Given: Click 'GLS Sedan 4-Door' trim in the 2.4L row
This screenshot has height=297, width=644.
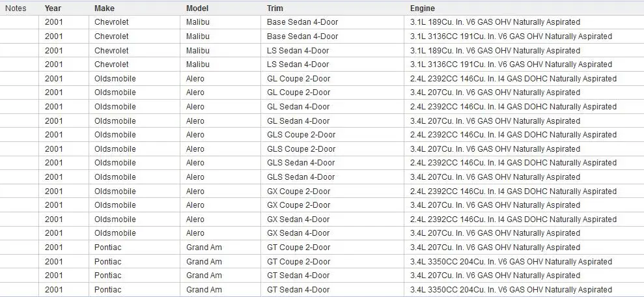Looking at the screenshot, I should [x=301, y=163].
